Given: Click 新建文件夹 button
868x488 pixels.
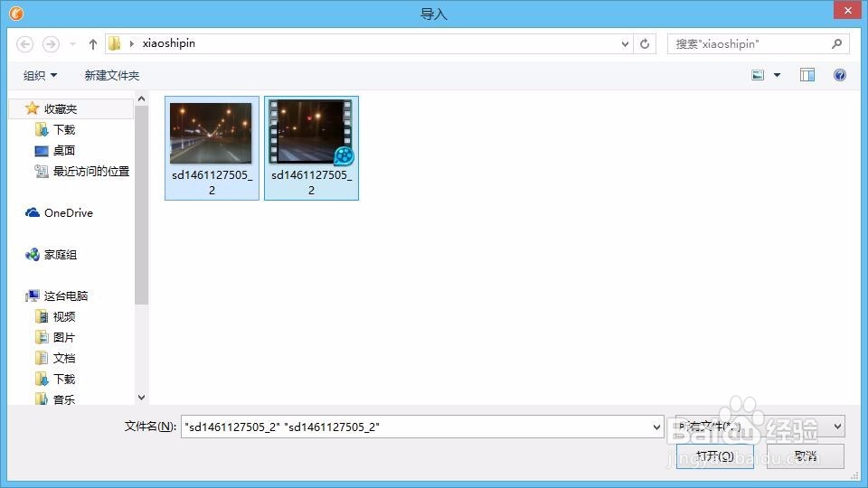Looking at the screenshot, I should point(112,75).
